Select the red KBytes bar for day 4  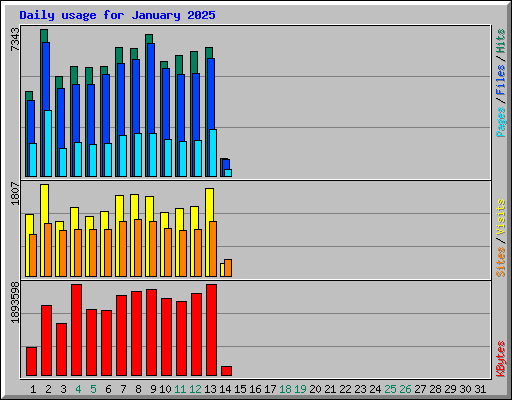coord(76,330)
